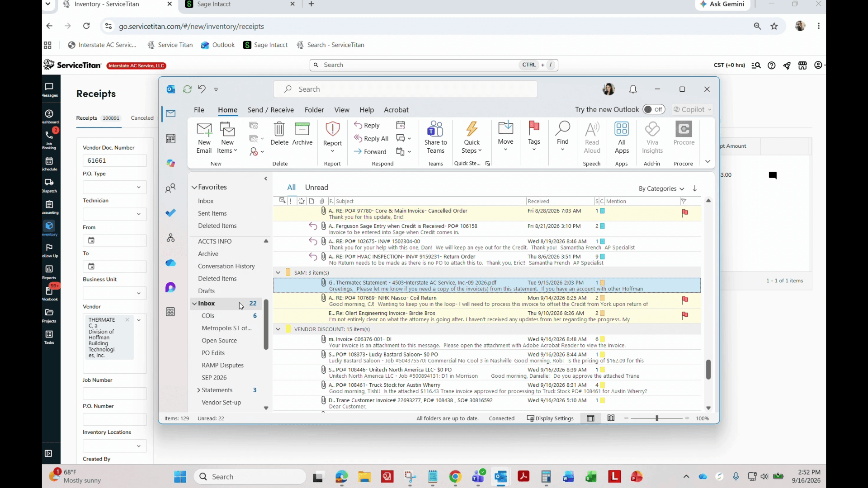868x488 pixels.
Task: Click the Find magnifier icon
Action: pyautogui.click(x=562, y=136)
